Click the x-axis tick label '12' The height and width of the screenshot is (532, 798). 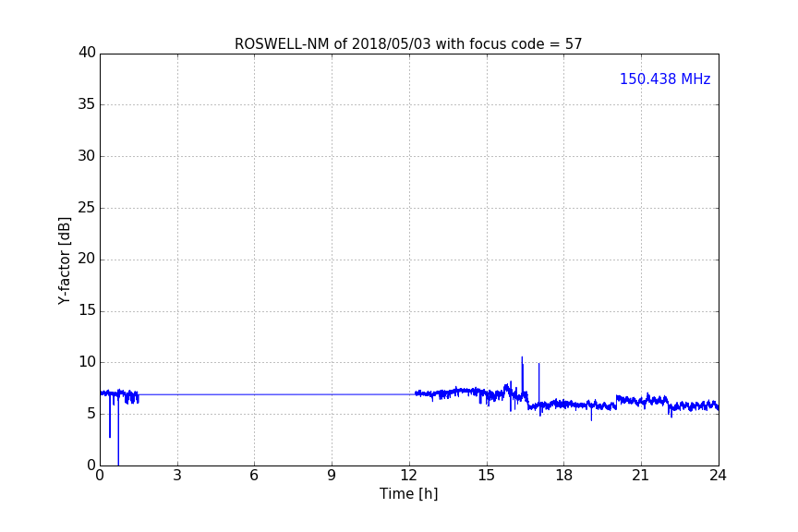point(409,476)
